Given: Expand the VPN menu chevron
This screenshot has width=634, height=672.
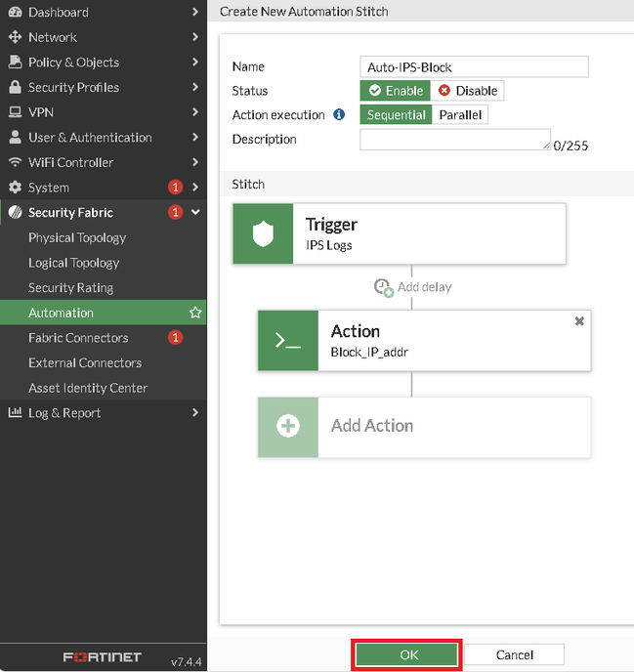Looking at the screenshot, I should tap(195, 112).
